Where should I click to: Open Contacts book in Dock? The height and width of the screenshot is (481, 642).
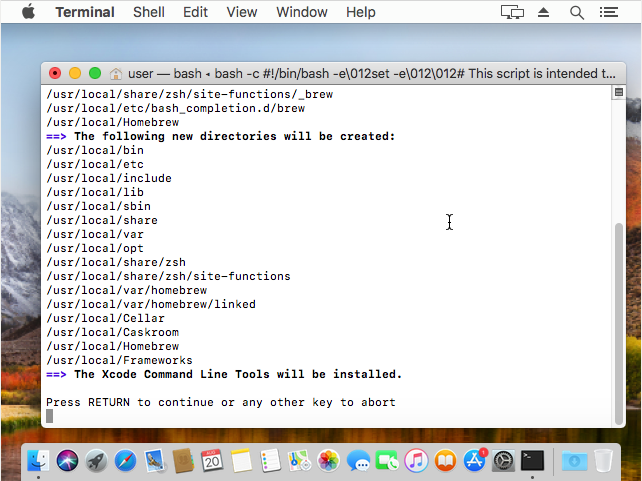[x=183, y=461]
